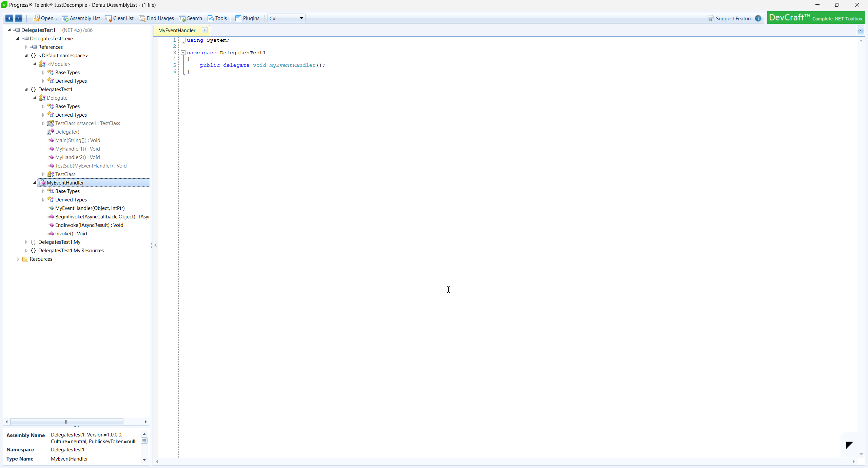This screenshot has width=868, height=468.
Task: Expand the References tree node
Action: [26, 47]
